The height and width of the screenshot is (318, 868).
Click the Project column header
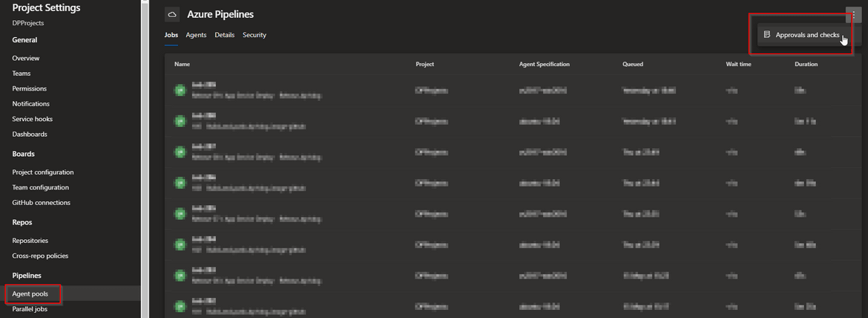click(424, 64)
